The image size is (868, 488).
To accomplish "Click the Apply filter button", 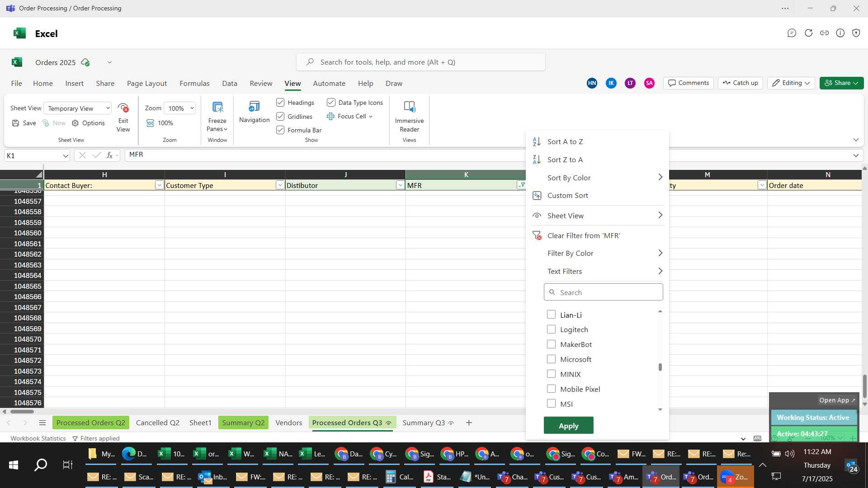I will click(x=568, y=426).
